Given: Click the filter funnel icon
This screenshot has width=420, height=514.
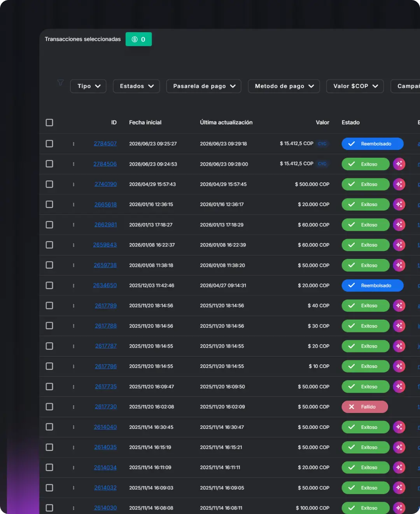Looking at the screenshot, I should click(x=60, y=82).
